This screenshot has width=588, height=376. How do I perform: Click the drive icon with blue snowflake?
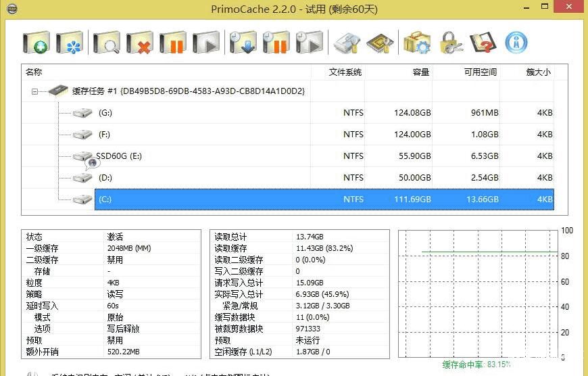70,43
